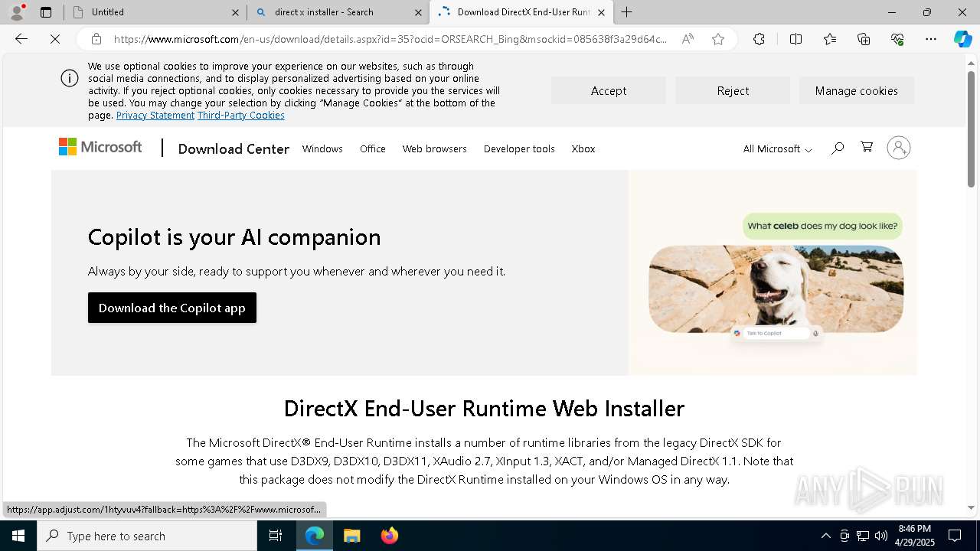Show hidden system tray icons
980x551 pixels.
pyautogui.click(x=825, y=536)
